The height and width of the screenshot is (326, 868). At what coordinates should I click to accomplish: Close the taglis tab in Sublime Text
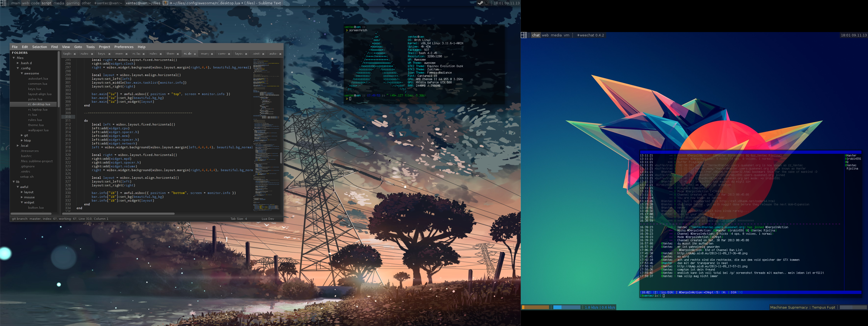pyautogui.click(x=75, y=54)
